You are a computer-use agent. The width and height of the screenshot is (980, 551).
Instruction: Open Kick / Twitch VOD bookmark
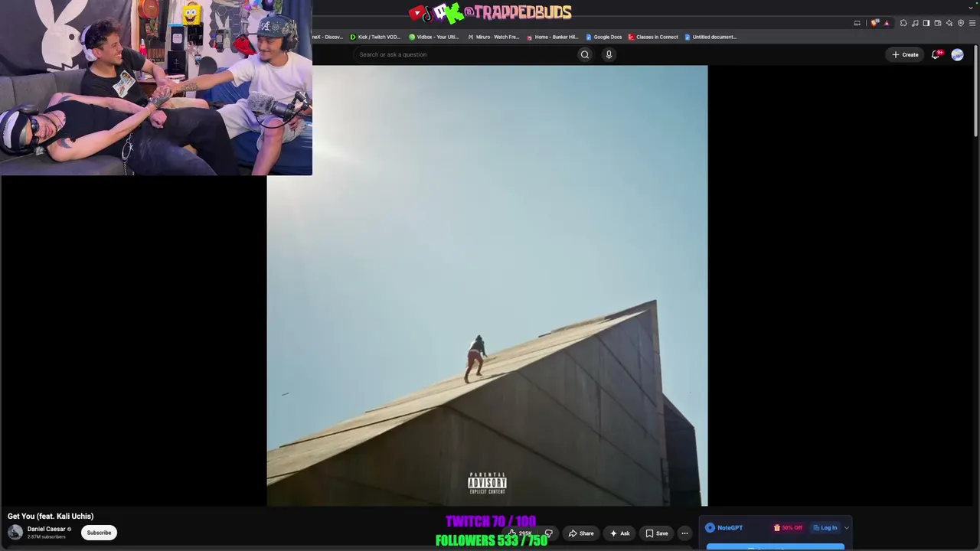click(375, 37)
